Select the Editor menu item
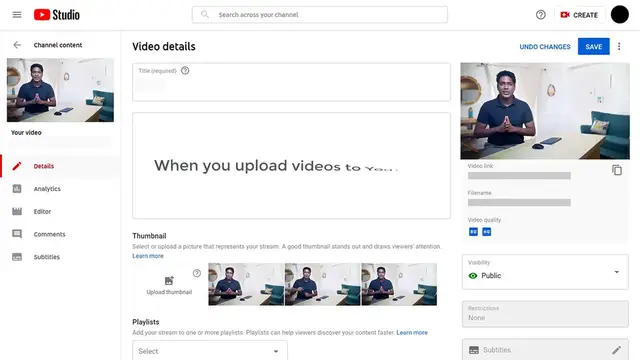The height and width of the screenshot is (360, 640). [x=60, y=211]
